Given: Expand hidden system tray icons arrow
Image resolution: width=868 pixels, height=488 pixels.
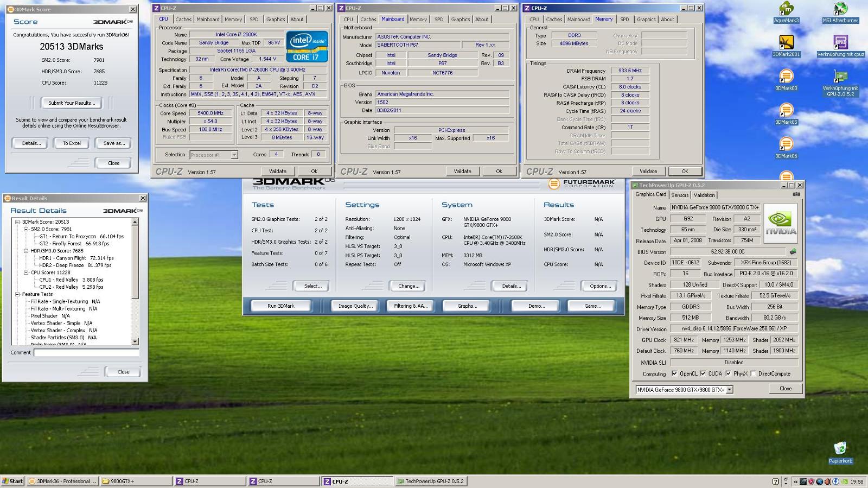Looking at the screenshot, I should pos(796,481).
